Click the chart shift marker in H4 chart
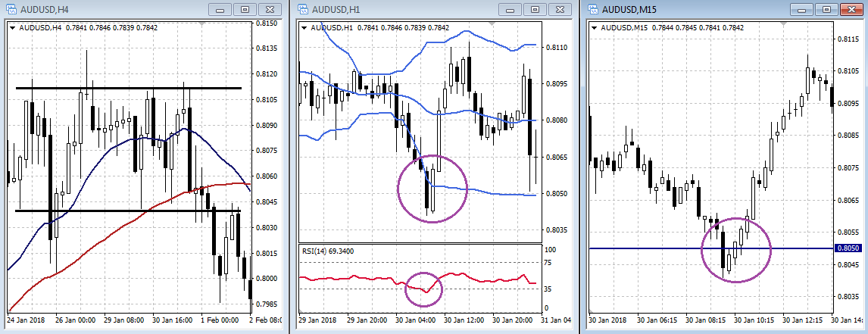 pyautogui.click(x=201, y=25)
